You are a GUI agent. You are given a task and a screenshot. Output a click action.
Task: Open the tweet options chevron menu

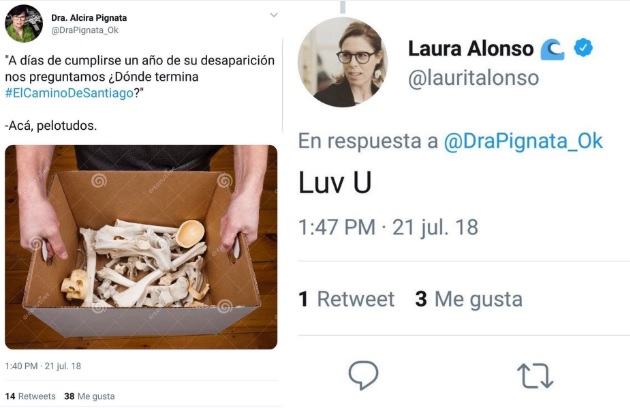pos(274,15)
